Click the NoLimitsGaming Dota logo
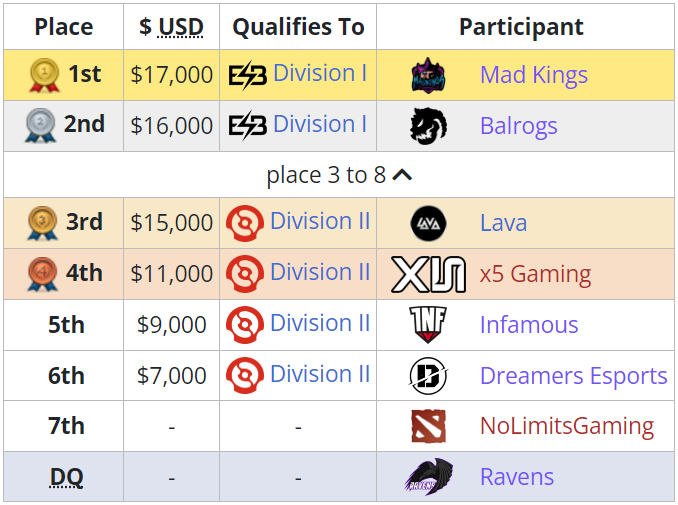This screenshot has height=505, width=678. (428, 427)
